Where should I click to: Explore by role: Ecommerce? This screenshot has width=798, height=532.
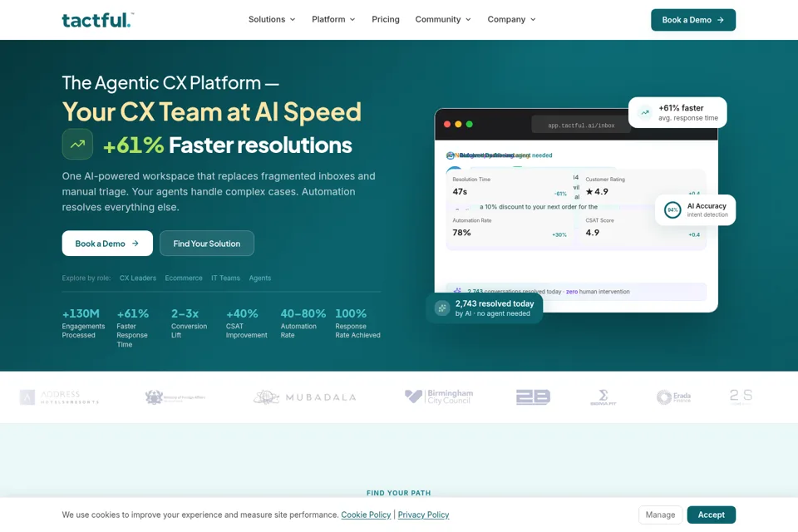(x=184, y=278)
